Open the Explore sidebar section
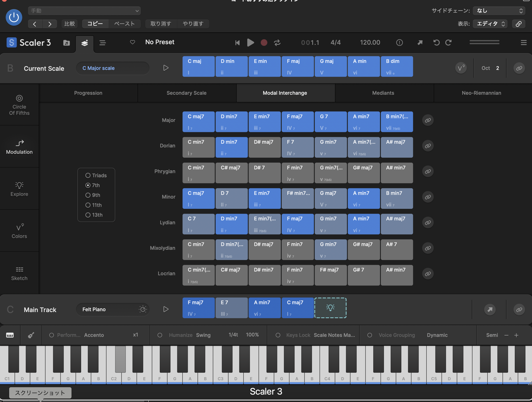This screenshot has height=402, width=532. (x=19, y=189)
